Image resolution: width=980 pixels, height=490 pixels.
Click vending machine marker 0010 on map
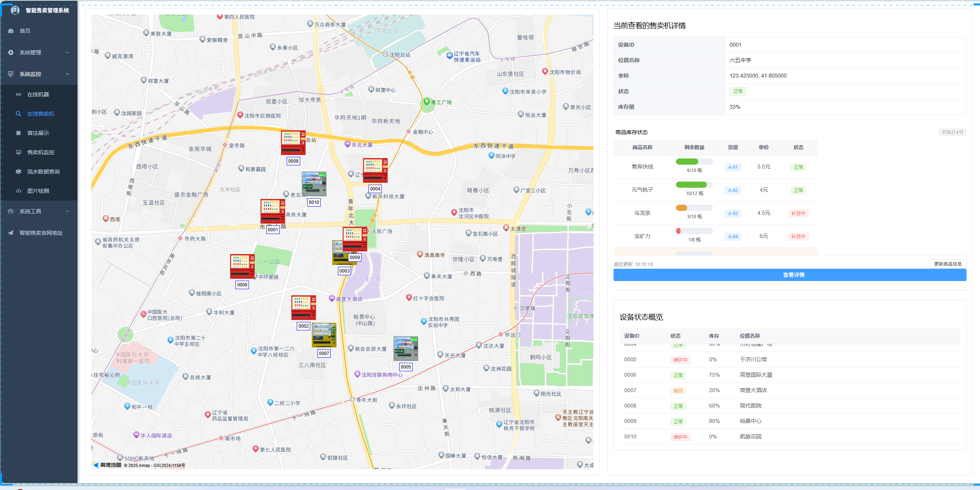[314, 184]
